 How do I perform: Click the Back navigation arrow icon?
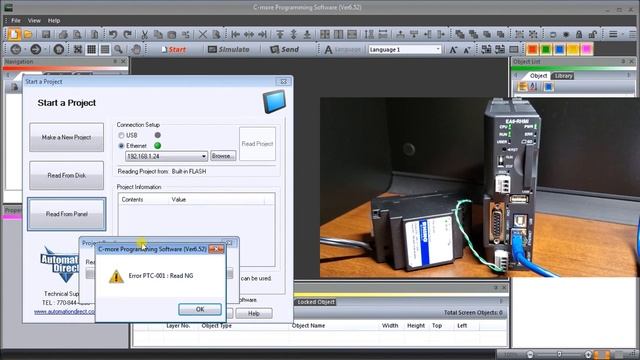point(16,49)
